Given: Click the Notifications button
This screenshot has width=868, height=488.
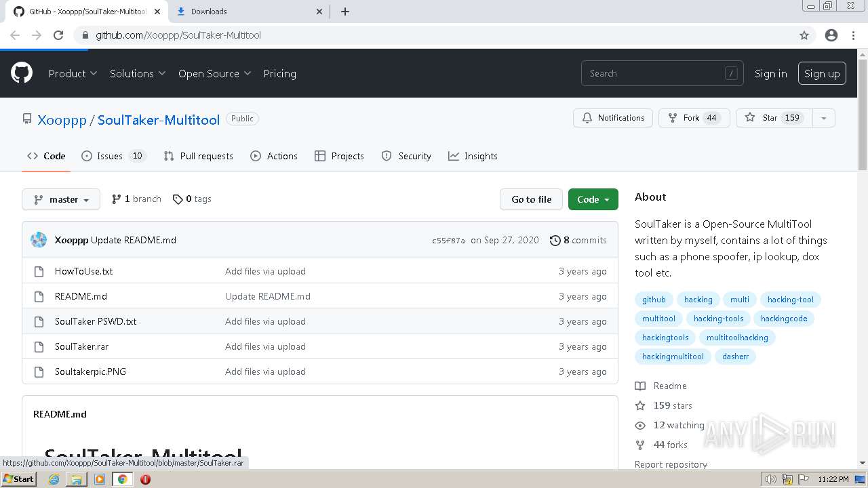Looking at the screenshot, I should [613, 118].
